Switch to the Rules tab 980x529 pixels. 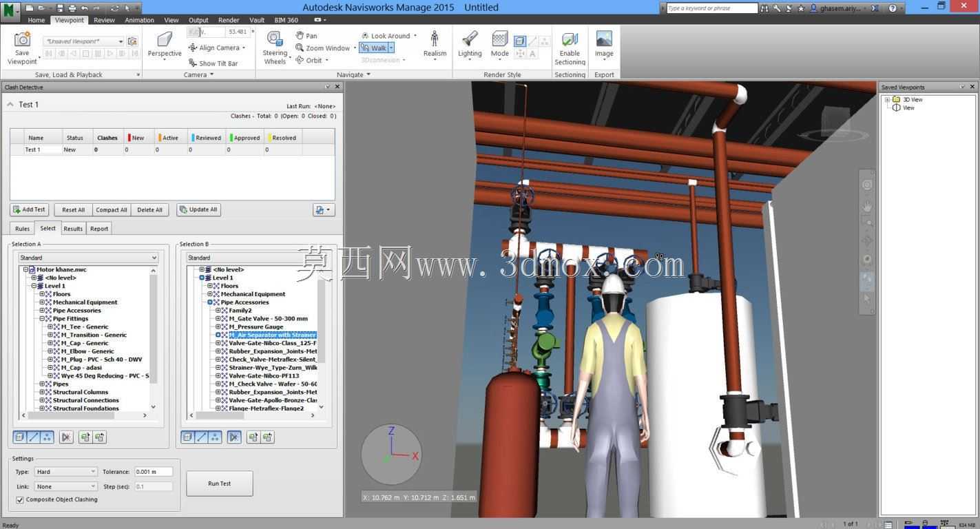point(22,229)
